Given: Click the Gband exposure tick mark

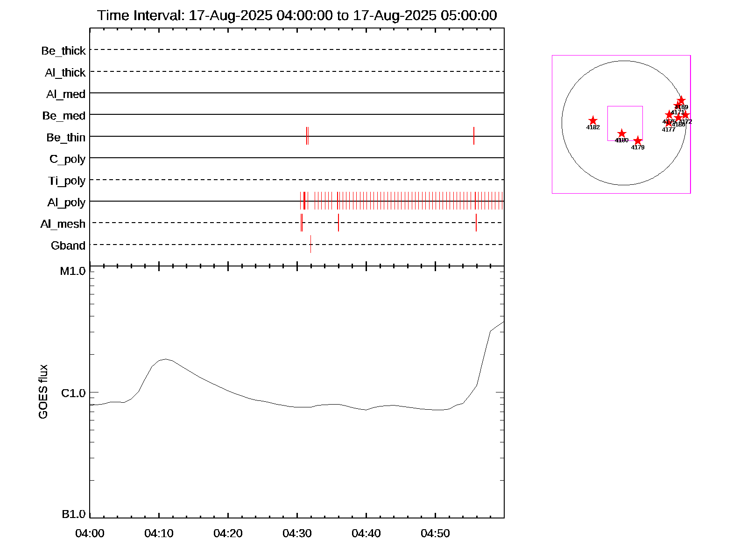Looking at the screenshot, I should click(x=310, y=244).
